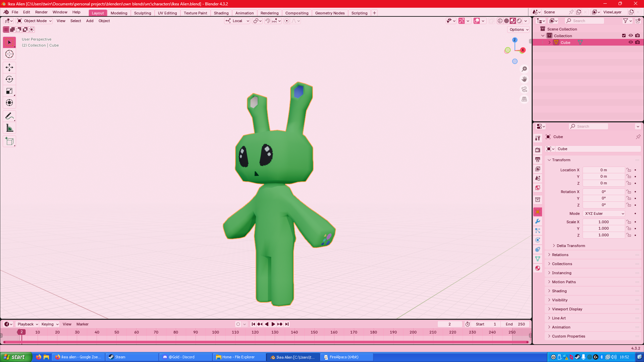The width and height of the screenshot is (644, 362).
Task: Select the Move tool in toolbar
Action: tap(9, 67)
